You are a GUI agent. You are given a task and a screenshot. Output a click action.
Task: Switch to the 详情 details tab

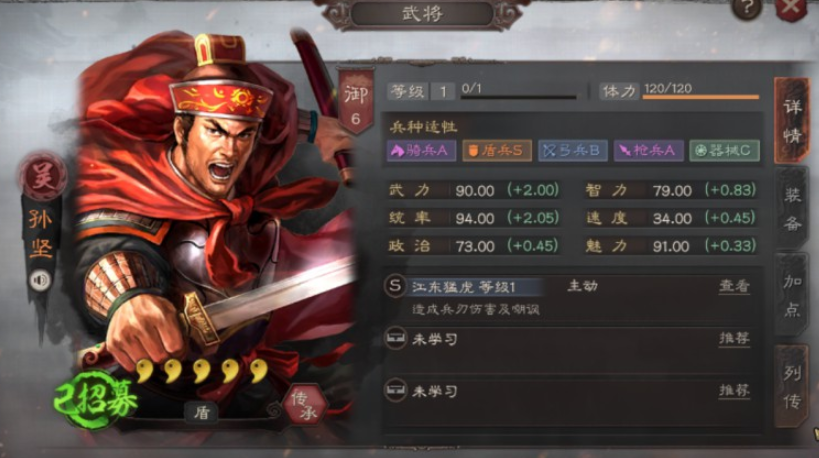(x=792, y=121)
